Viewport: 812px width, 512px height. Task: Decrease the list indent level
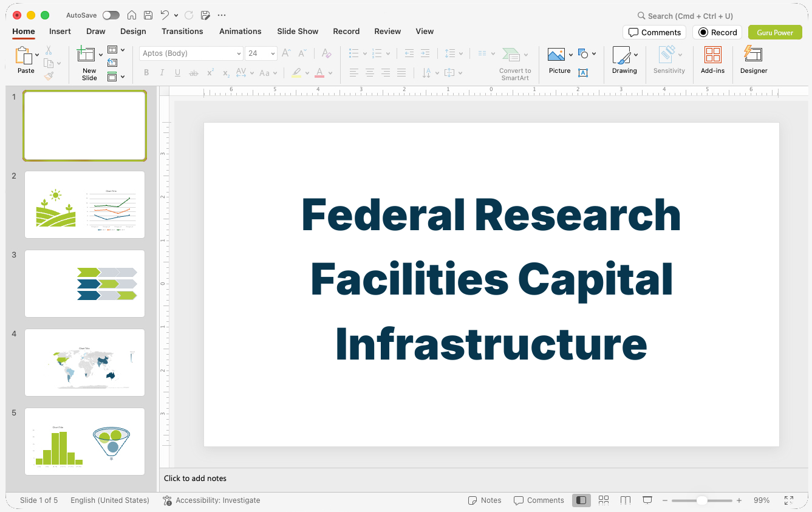pos(409,53)
